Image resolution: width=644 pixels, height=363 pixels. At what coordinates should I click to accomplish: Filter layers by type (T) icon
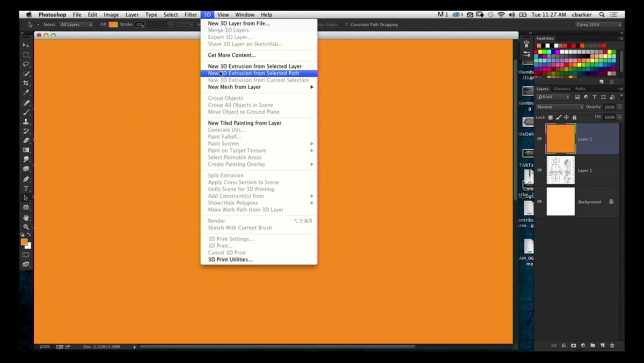point(595,97)
